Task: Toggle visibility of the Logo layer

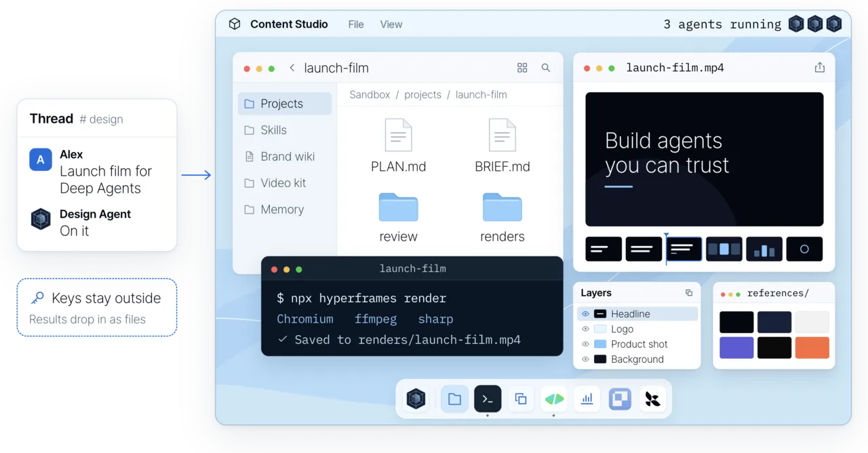Action: click(585, 329)
